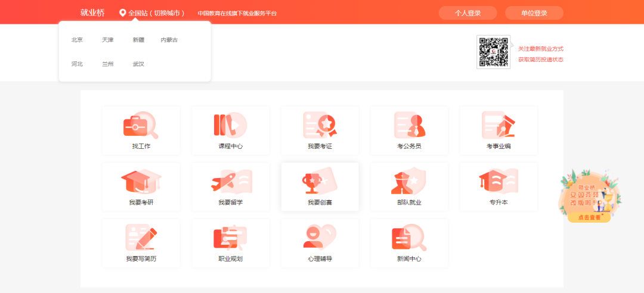644x293 pixels.
Task: Click the 个人登录 button
Action: coord(468,13)
